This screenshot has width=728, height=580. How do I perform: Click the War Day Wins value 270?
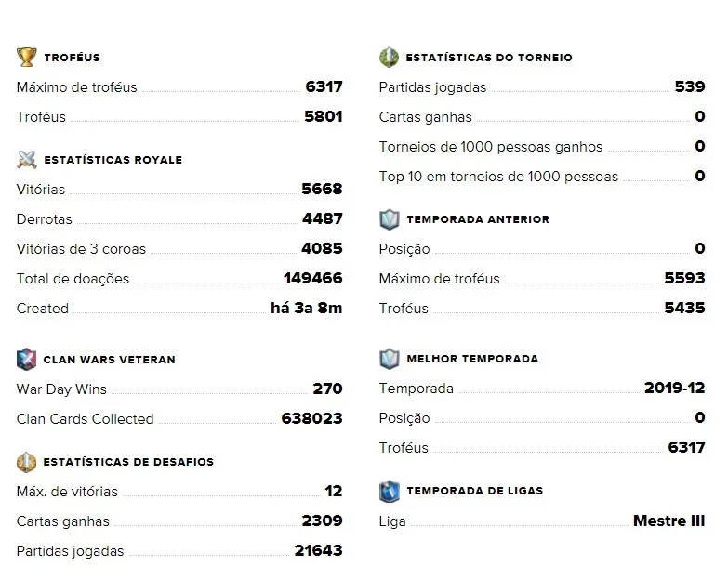pyautogui.click(x=328, y=389)
